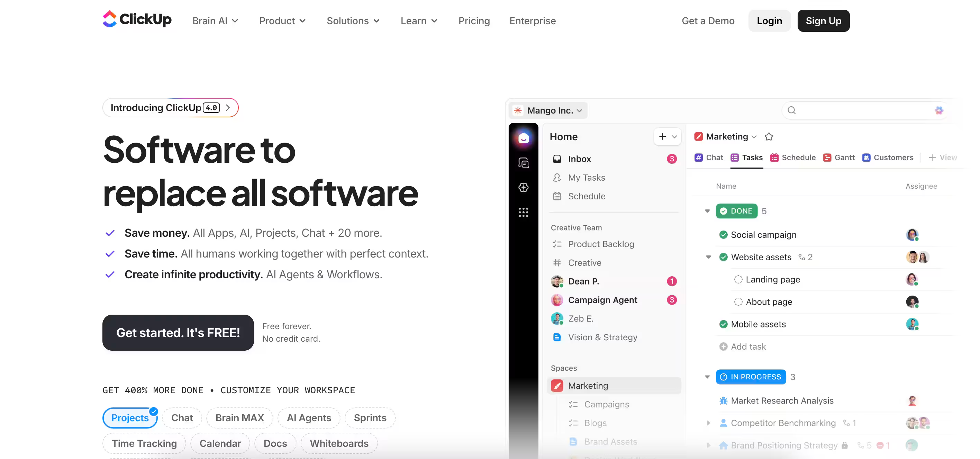Viewport: 980px width, 459px height.
Task: Click the Inbox badge showing 3
Action: [x=672, y=159]
